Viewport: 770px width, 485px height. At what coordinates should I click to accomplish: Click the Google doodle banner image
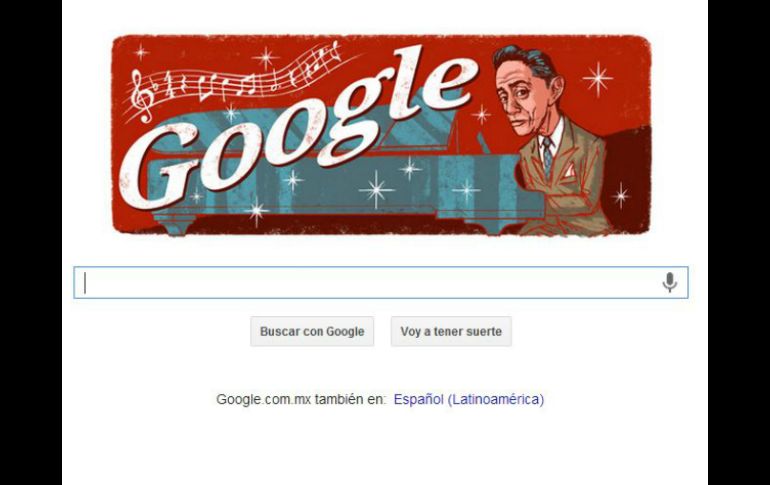(x=382, y=135)
